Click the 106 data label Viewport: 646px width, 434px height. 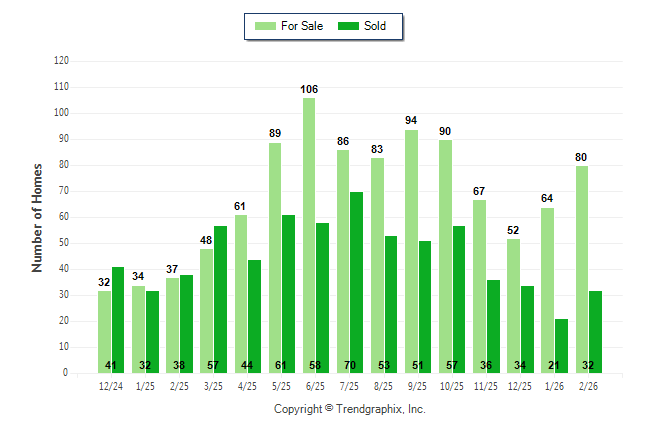[309, 90]
